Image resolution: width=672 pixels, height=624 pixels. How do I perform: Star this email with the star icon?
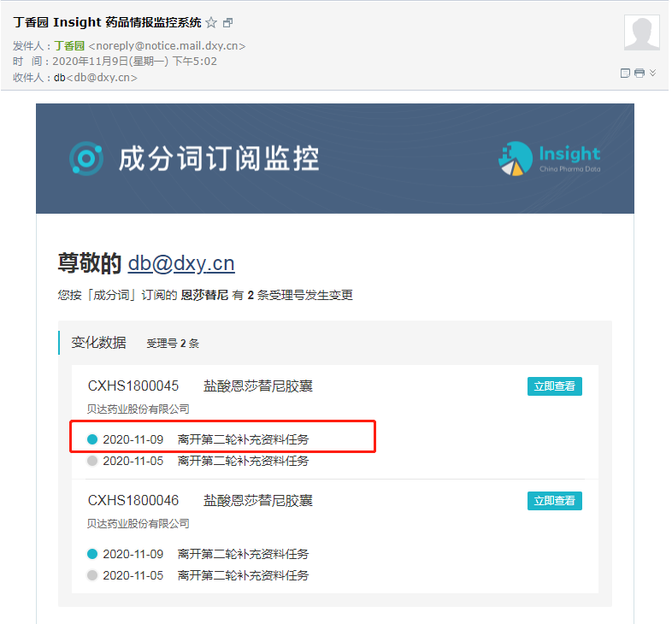coord(211,22)
